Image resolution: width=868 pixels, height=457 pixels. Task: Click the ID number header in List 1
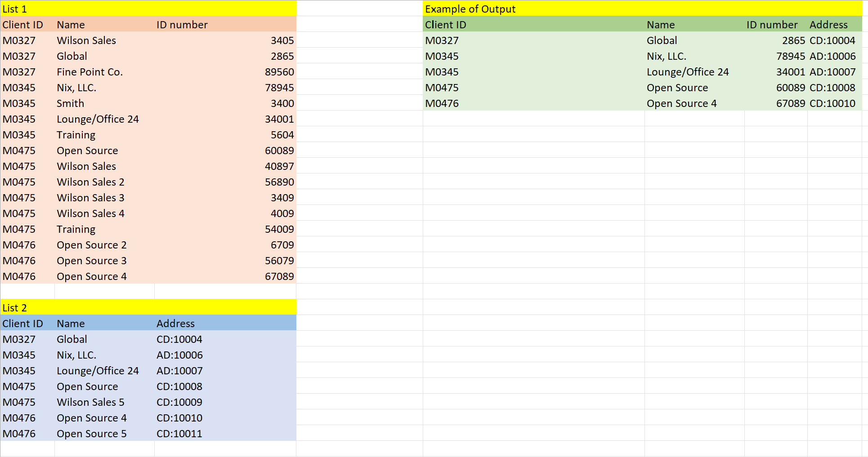[x=182, y=24]
